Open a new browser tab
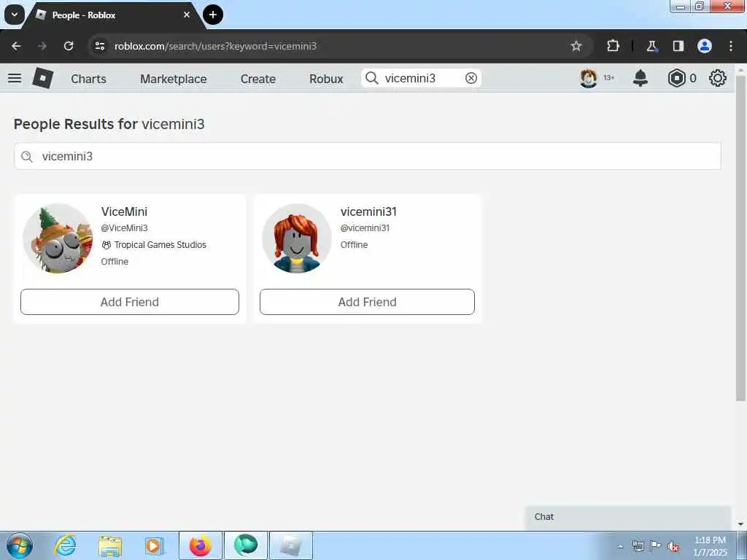Image resolution: width=747 pixels, height=560 pixels. 213,15
